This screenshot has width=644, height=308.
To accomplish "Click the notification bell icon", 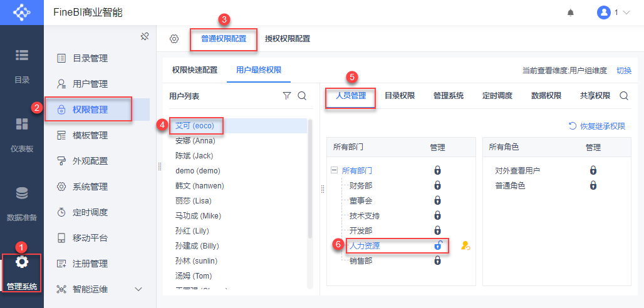I will tap(570, 13).
